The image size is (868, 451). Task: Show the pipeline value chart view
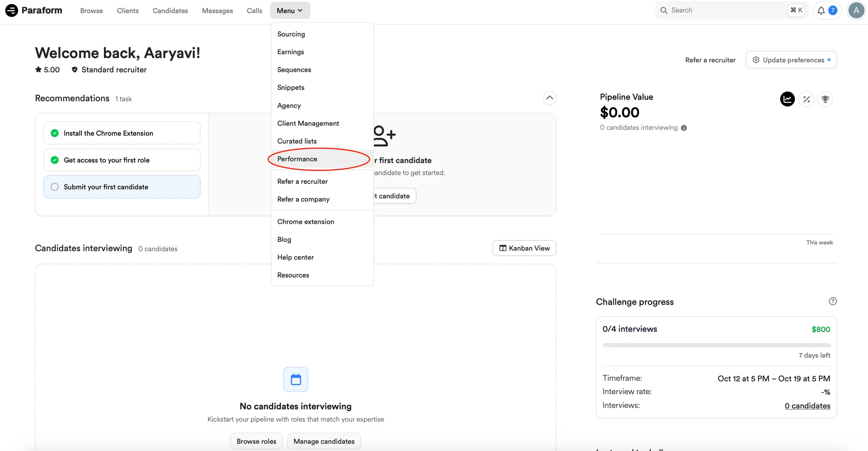pos(787,99)
